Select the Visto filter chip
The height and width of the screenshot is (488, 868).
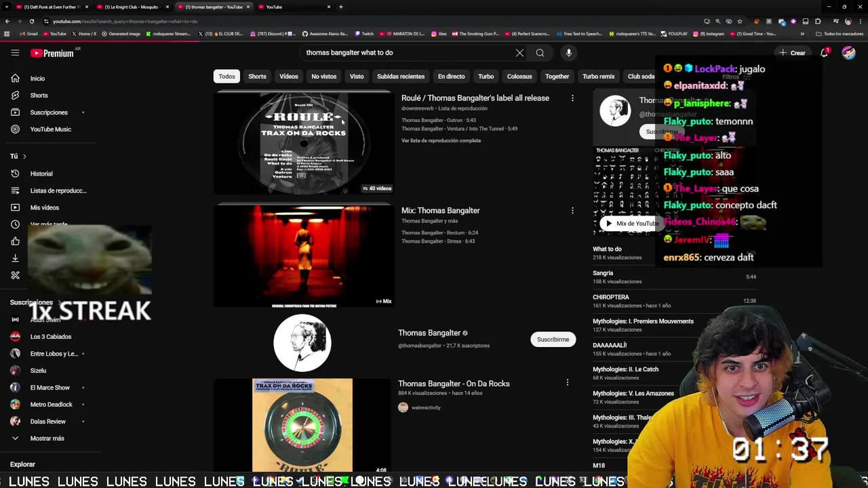click(x=357, y=77)
